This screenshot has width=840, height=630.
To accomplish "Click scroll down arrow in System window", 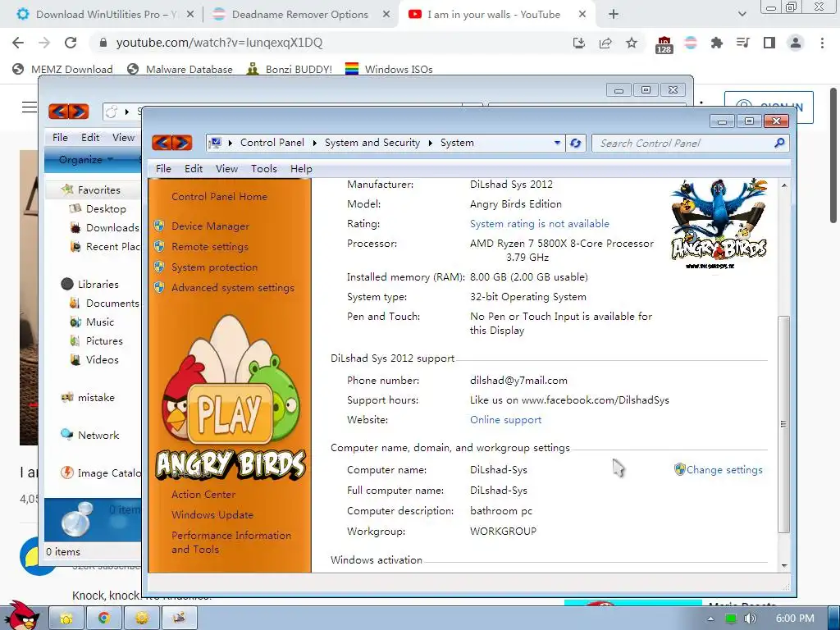I will coord(784,566).
